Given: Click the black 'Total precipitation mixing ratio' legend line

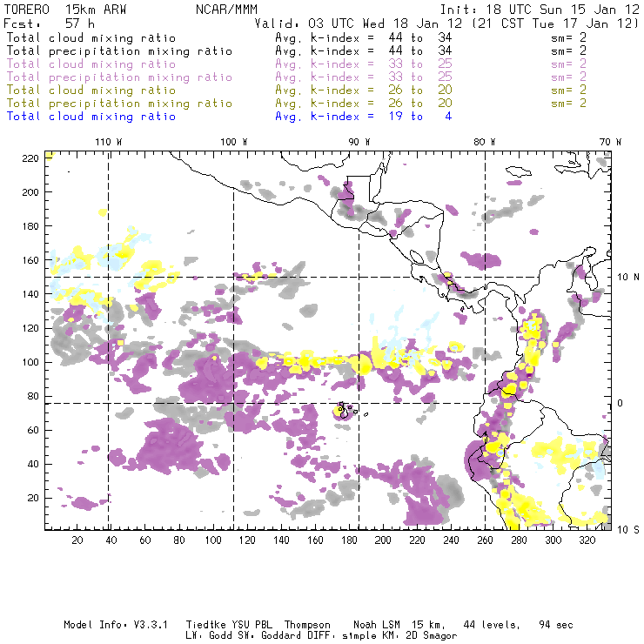Looking at the screenshot, I should 119,51.
